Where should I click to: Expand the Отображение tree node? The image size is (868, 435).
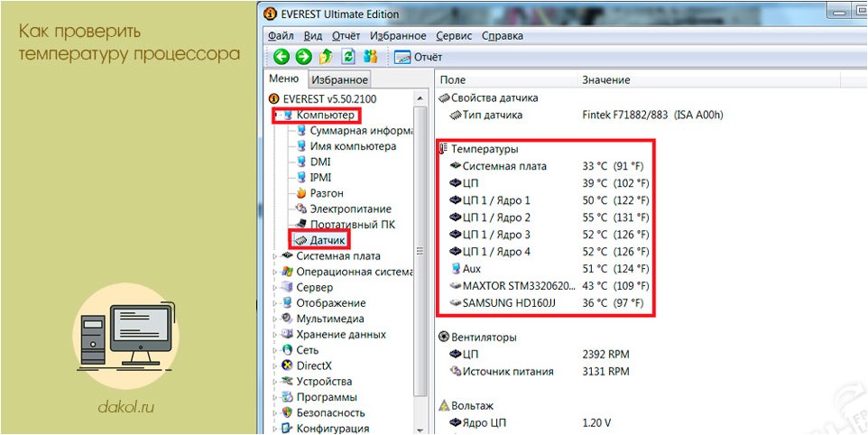click(276, 303)
